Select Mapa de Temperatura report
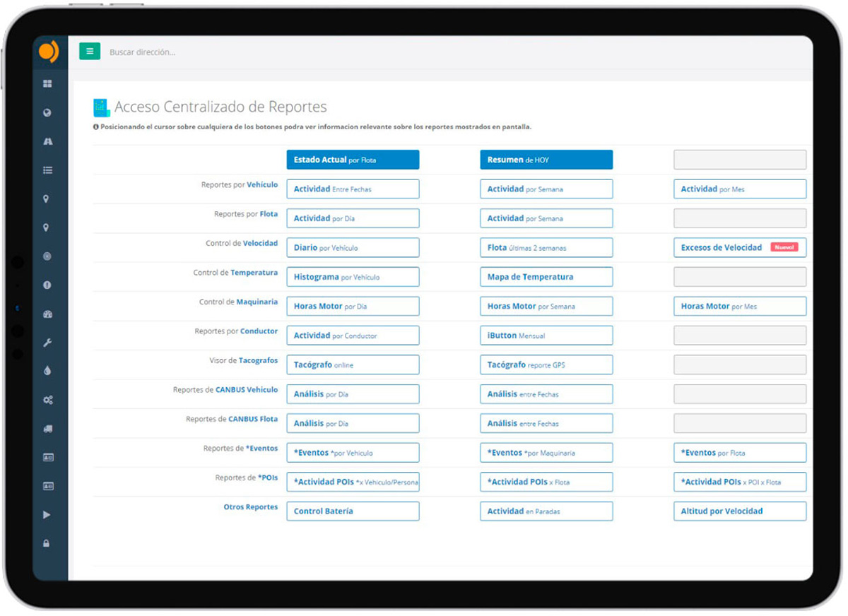Viewport: 848px width, 616px height. pyautogui.click(x=546, y=277)
